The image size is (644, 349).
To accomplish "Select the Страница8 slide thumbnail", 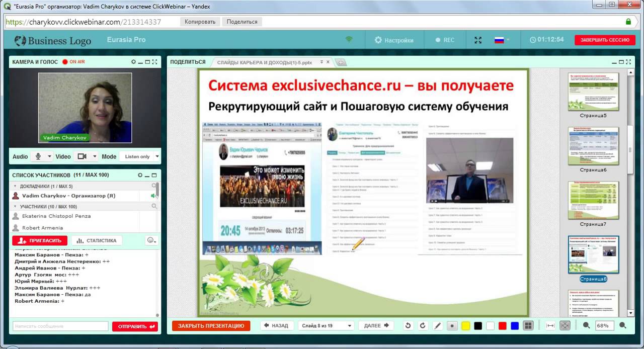I will click(593, 255).
